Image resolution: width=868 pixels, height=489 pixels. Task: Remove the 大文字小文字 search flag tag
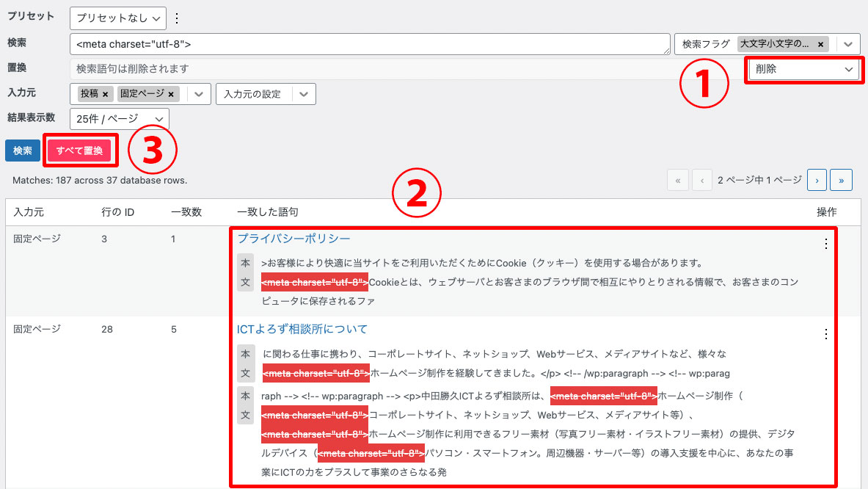(820, 44)
